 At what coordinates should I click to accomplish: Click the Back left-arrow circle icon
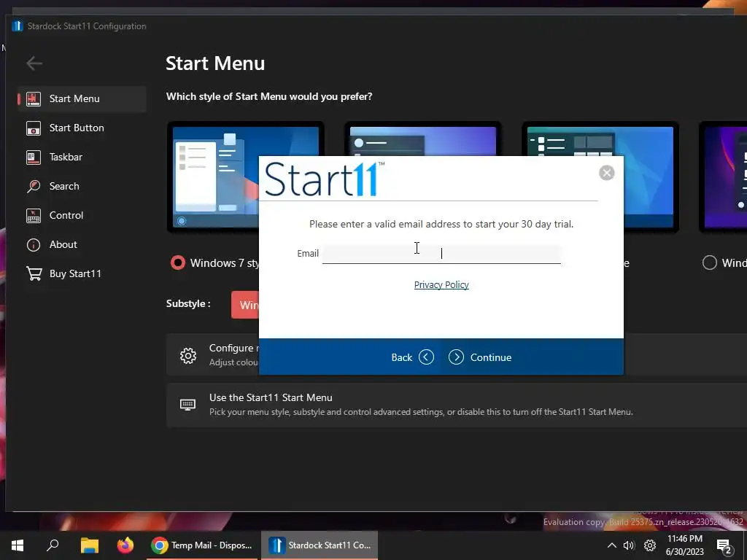click(426, 357)
